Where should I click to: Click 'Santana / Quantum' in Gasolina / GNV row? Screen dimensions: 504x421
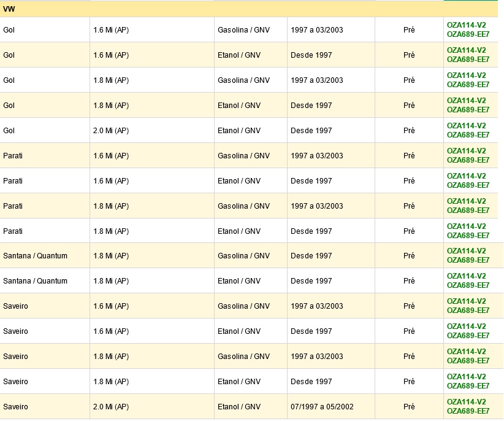click(x=36, y=256)
